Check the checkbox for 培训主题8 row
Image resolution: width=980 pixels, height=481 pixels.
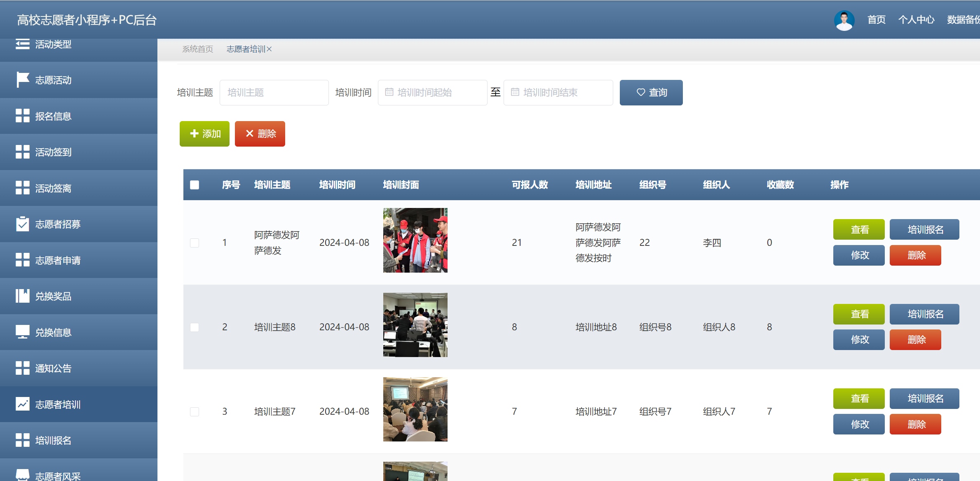pyautogui.click(x=195, y=327)
